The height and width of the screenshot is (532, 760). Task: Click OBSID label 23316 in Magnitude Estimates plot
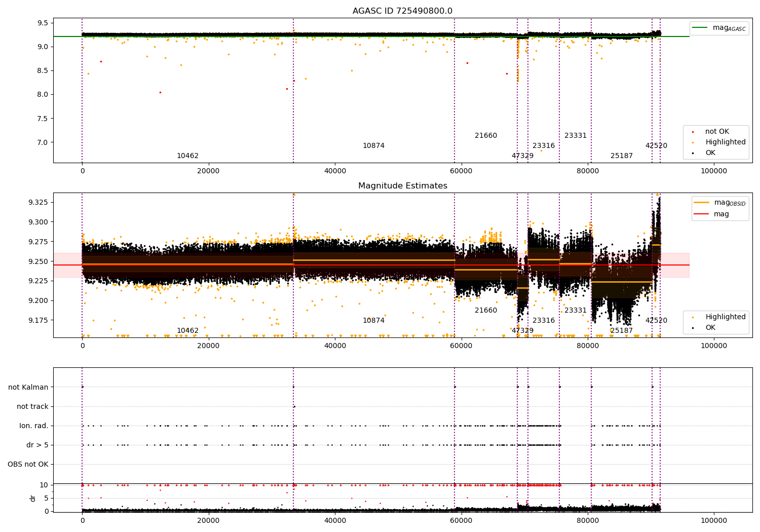click(544, 321)
